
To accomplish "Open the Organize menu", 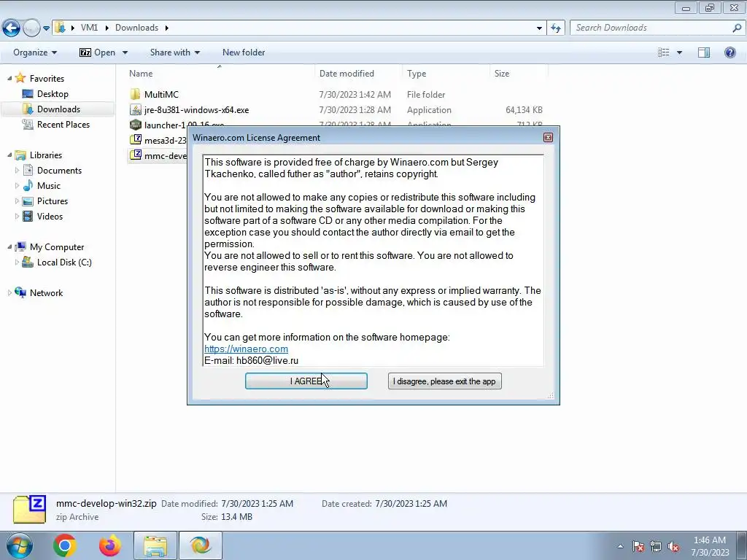I will [35, 52].
